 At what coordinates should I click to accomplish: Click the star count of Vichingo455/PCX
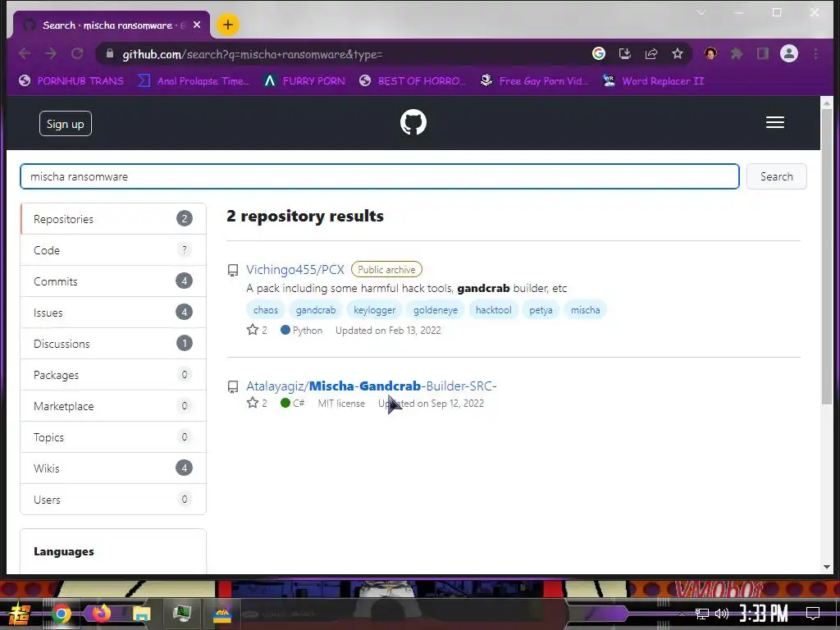click(257, 330)
